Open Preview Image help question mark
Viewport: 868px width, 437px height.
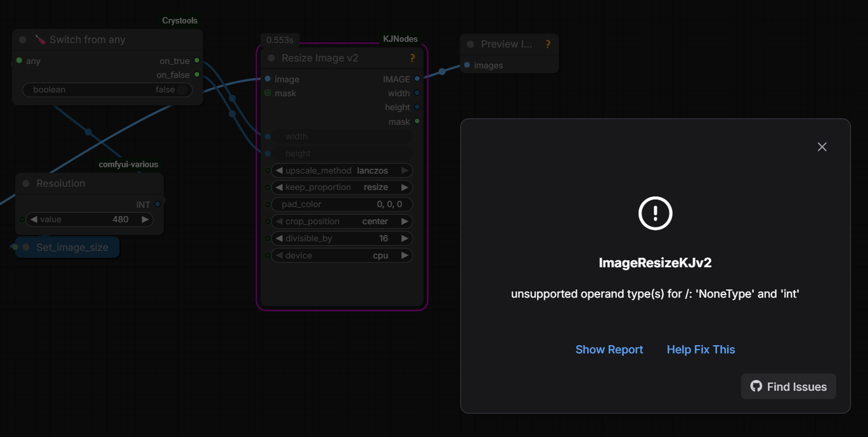coord(548,44)
